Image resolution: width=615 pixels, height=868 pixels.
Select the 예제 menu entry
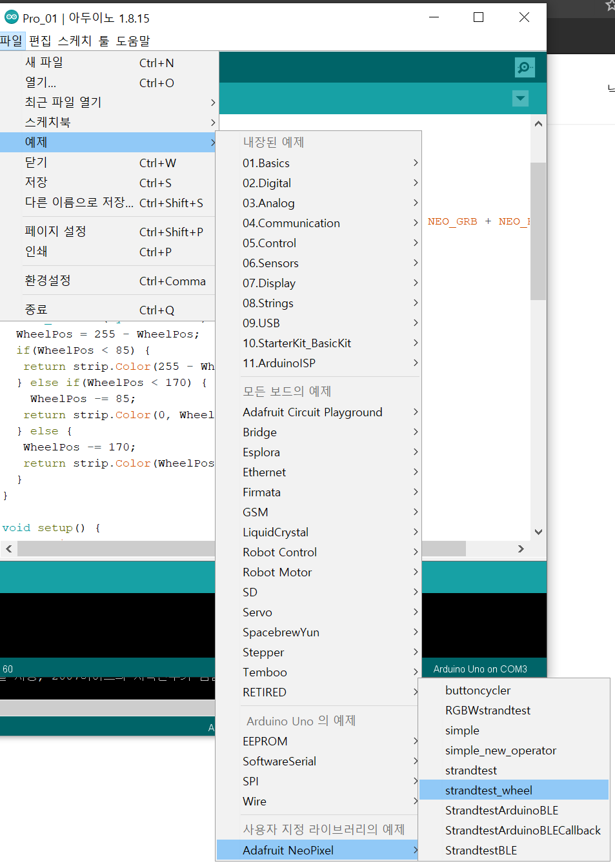click(108, 142)
